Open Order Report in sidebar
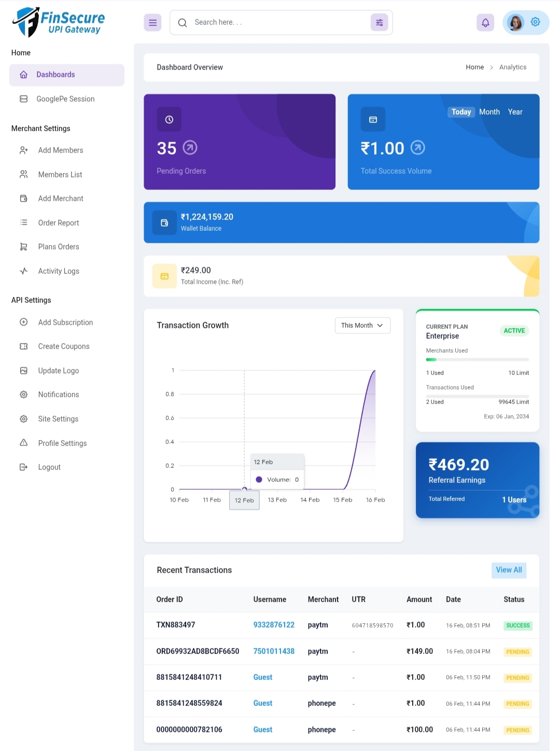 click(59, 223)
